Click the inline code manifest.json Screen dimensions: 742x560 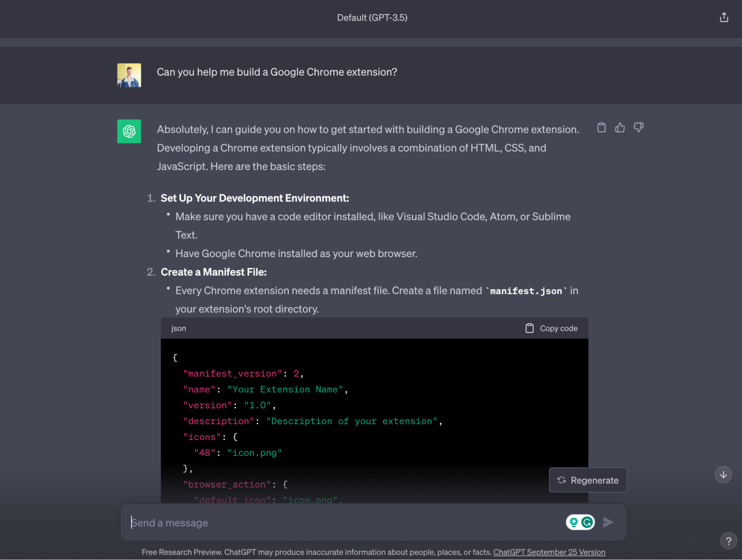click(526, 291)
